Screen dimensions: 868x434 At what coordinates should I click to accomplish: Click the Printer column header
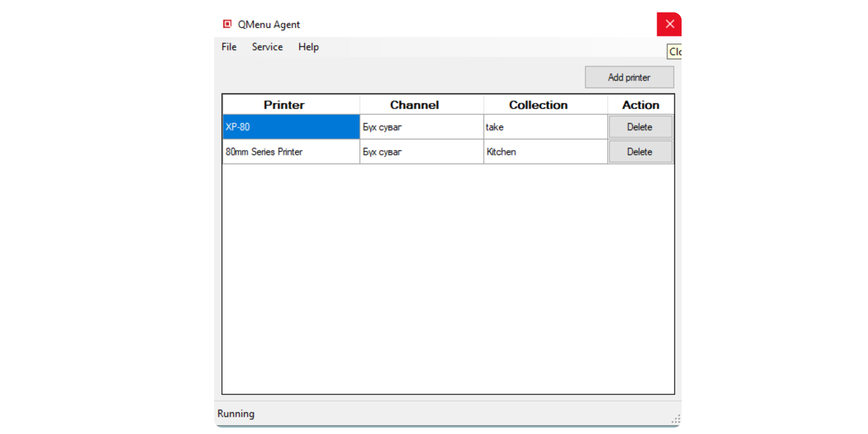coord(284,105)
